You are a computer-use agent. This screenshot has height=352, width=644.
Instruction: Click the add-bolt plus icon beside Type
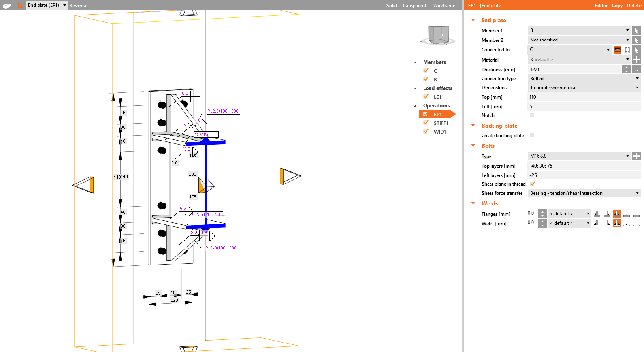click(x=636, y=156)
